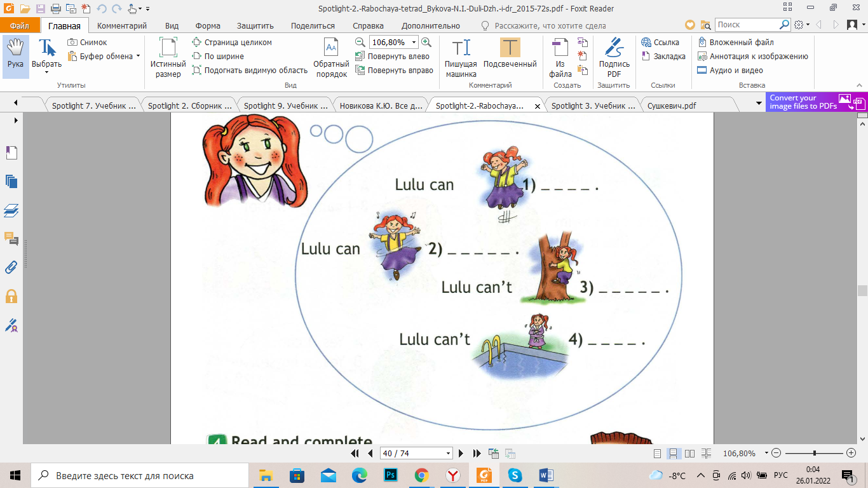Activate the Выбрать text selection tool

point(47,57)
